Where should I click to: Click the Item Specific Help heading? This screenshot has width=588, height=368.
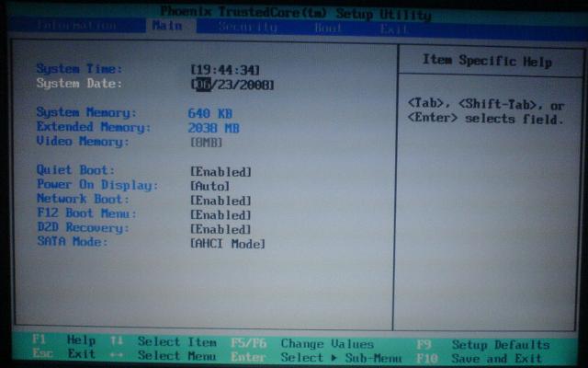[487, 62]
